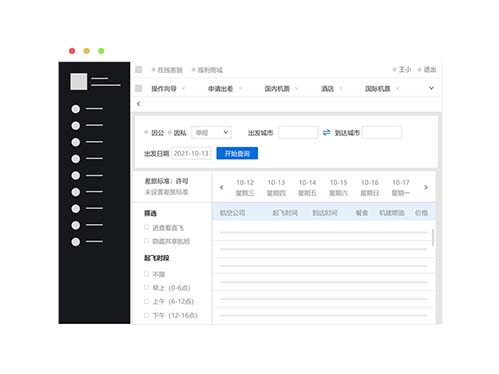
Task: Expand the navigation bar overflow chevron
Action: pos(431,88)
